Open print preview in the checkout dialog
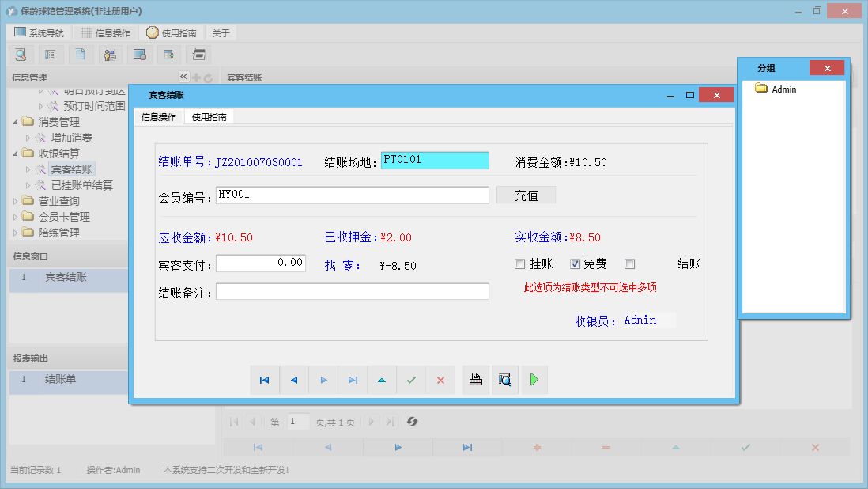The height and width of the screenshot is (489, 868). coord(505,380)
